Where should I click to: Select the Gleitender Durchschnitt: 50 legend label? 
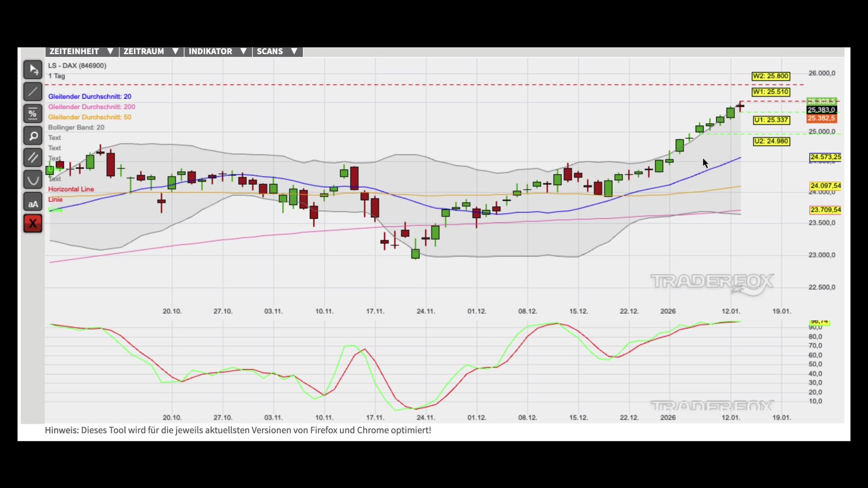(x=90, y=117)
